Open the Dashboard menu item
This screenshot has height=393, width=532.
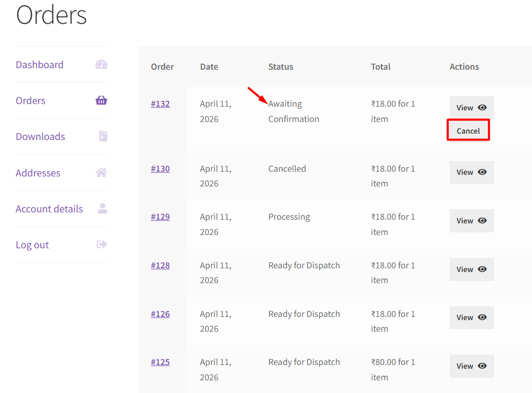pos(40,64)
